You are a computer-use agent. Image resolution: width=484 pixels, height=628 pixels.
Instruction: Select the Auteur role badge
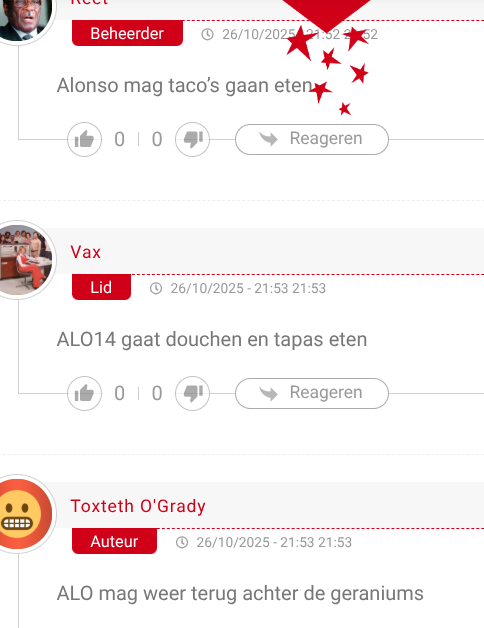[x=114, y=541]
